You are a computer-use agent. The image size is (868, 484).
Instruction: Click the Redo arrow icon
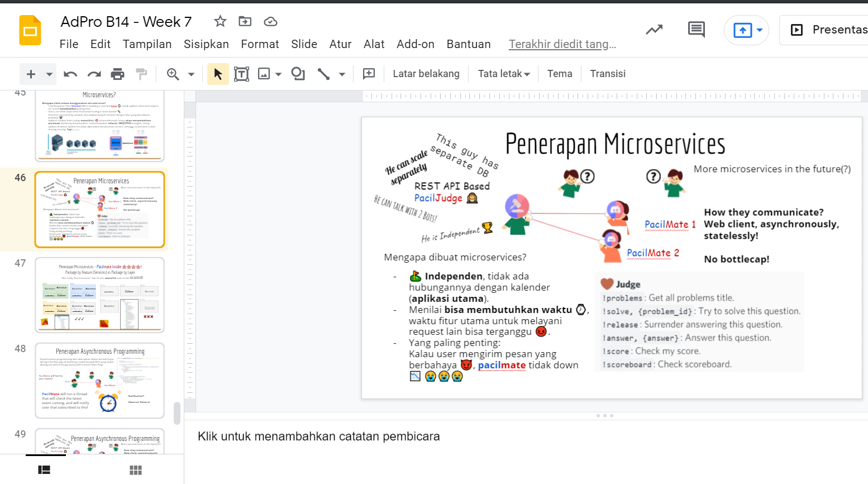pos(94,74)
